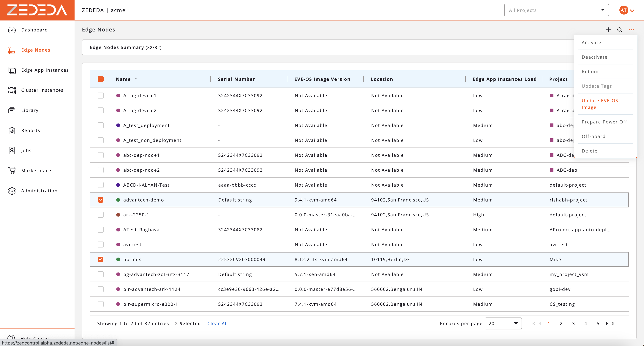Open the Reports section
644x346 pixels.
[x=30, y=130]
